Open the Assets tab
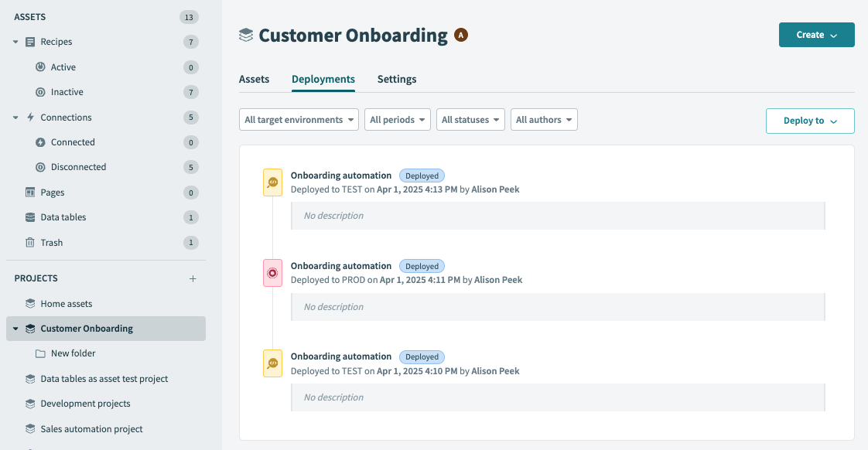The width and height of the screenshot is (868, 450). coord(254,79)
